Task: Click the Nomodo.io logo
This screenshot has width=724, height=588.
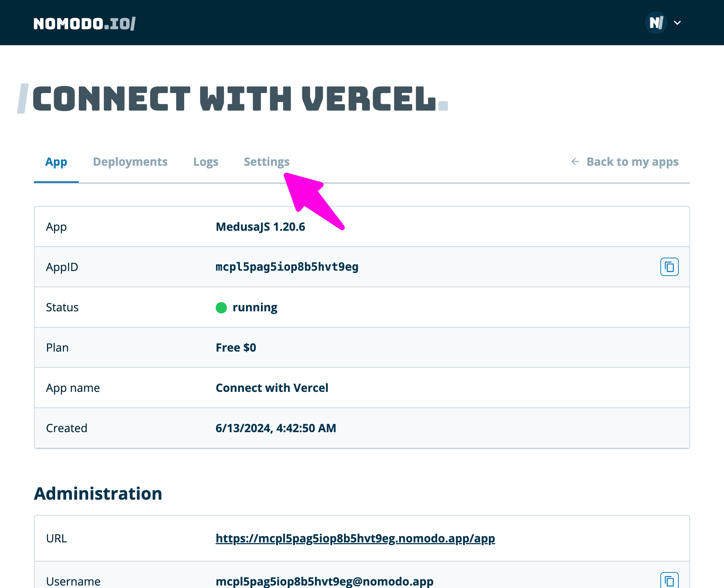Action: pos(84,24)
